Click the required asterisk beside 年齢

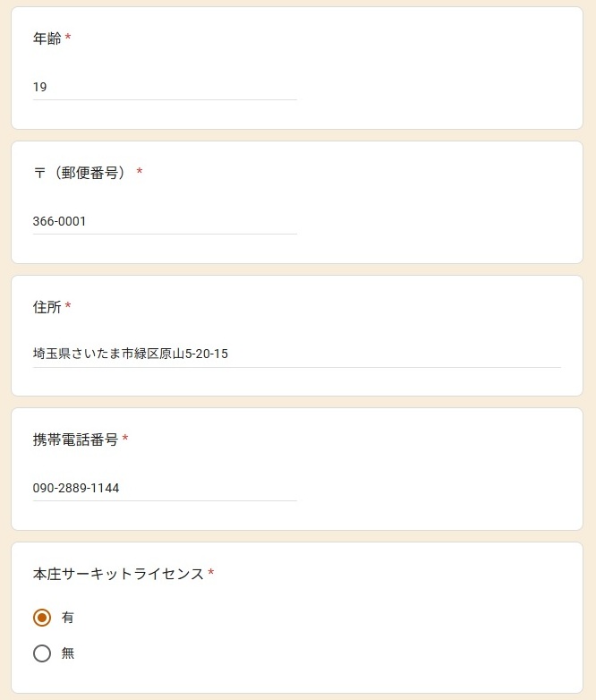coord(68,38)
